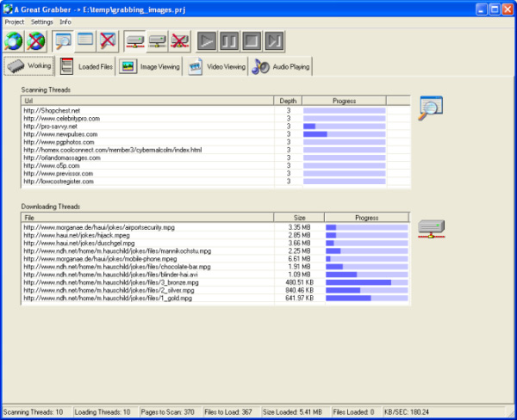Switch to the Loaded Files tab
Screen dimensions: 517x420
click(x=86, y=66)
